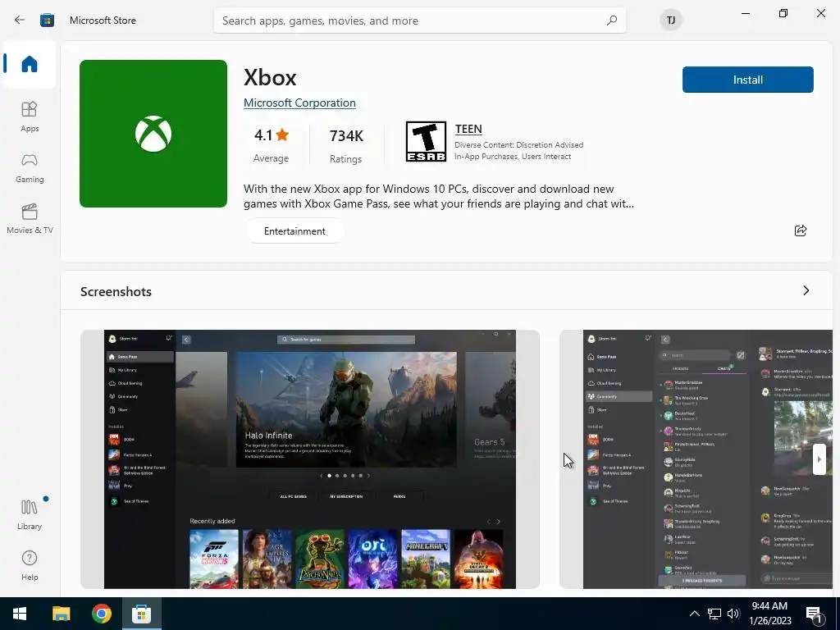Click the Screenshots section heading

point(116,291)
